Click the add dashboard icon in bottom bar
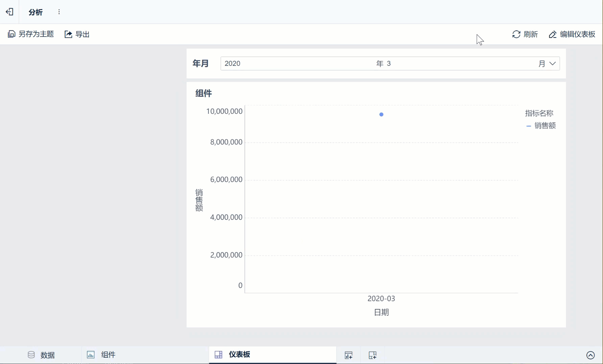 [x=372, y=355]
